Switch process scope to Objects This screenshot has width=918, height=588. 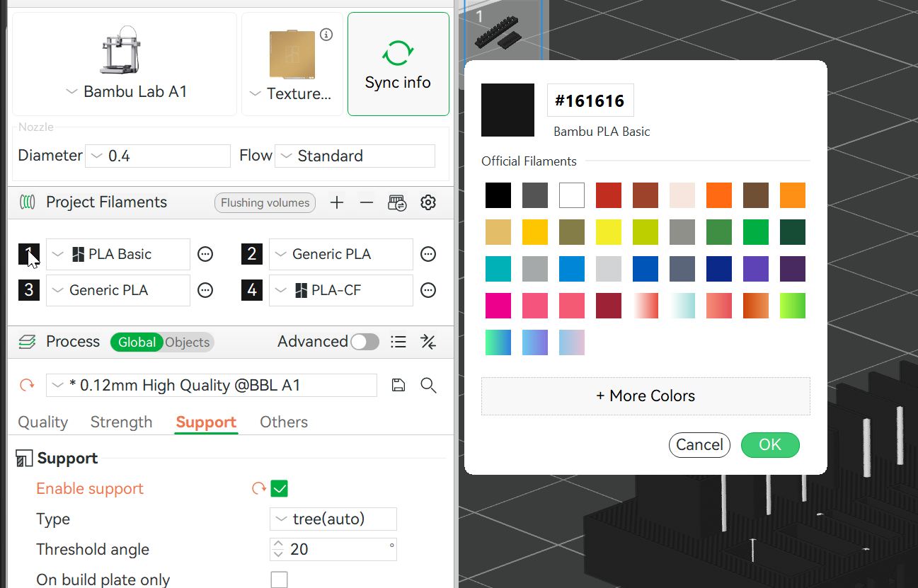coord(188,342)
